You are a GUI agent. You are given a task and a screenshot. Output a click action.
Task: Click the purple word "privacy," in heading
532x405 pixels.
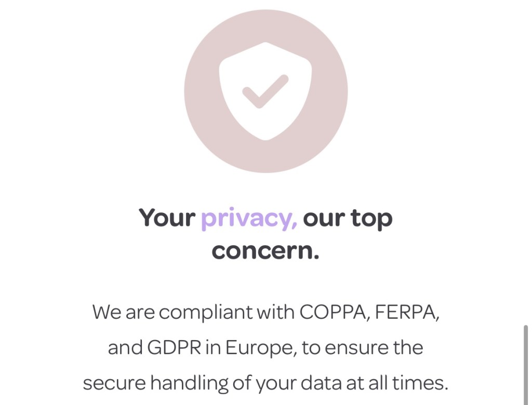click(x=249, y=218)
